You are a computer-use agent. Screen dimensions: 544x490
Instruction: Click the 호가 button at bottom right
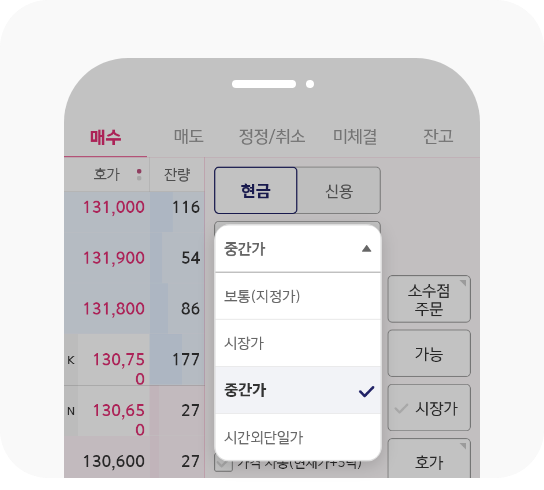(429, 459)
